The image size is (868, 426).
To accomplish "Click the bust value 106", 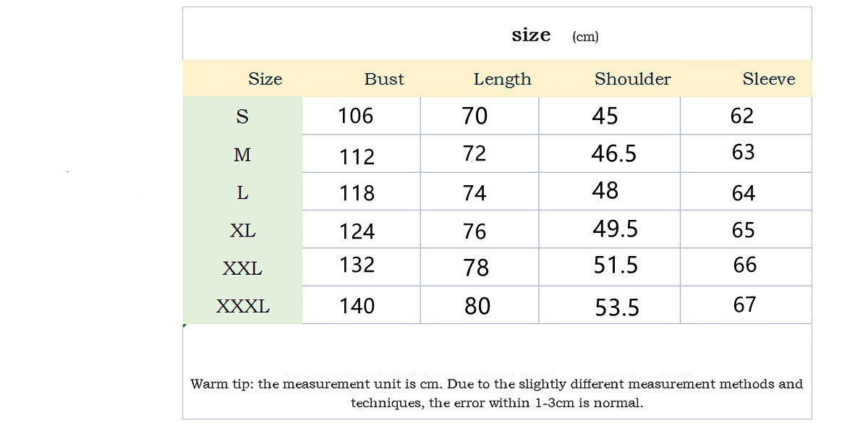I will tap(356, 116).
